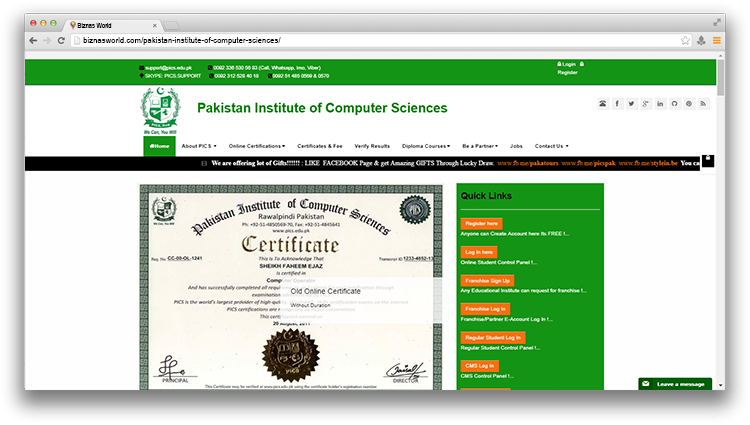Expand the Online Certifications dropdown menu
This screenshot has width=750, height=425.
click(256, 146)
